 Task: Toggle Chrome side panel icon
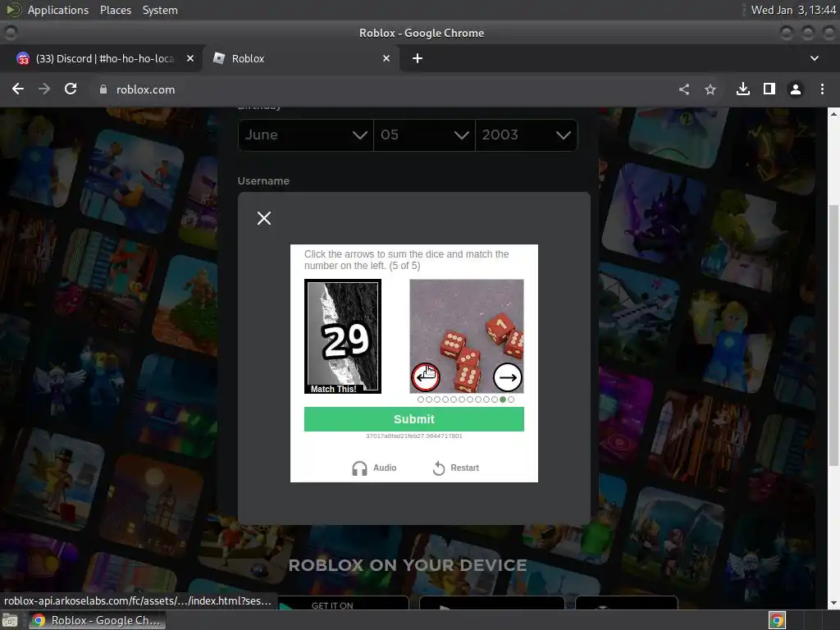tap(769, 89)
